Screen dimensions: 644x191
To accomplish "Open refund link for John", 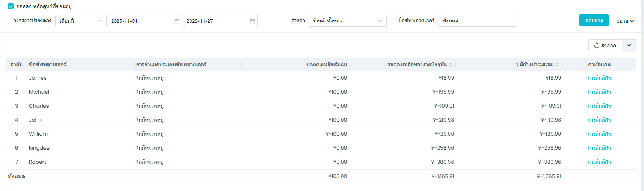I will (599, 120).
